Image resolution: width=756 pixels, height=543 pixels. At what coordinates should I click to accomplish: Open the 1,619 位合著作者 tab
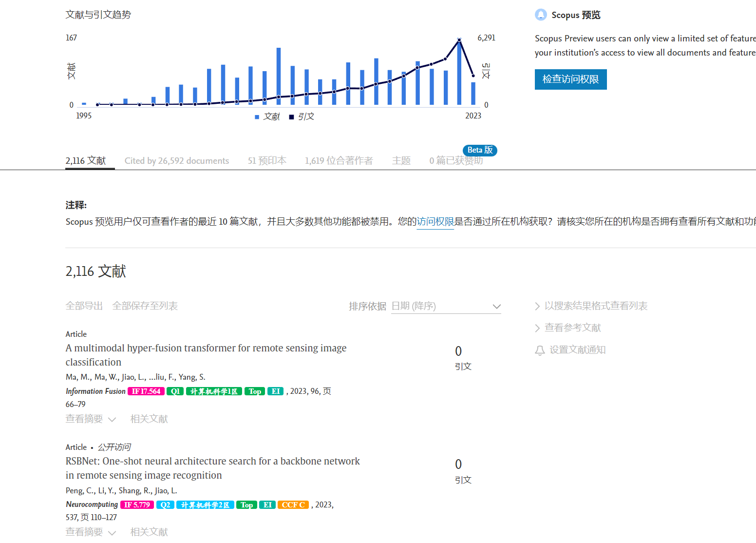[339, 161]
